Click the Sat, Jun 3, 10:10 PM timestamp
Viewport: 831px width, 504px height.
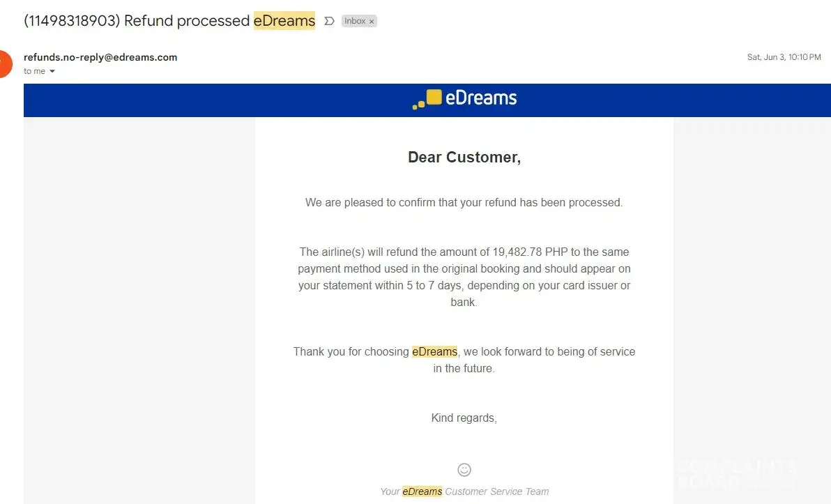[784, 57]
